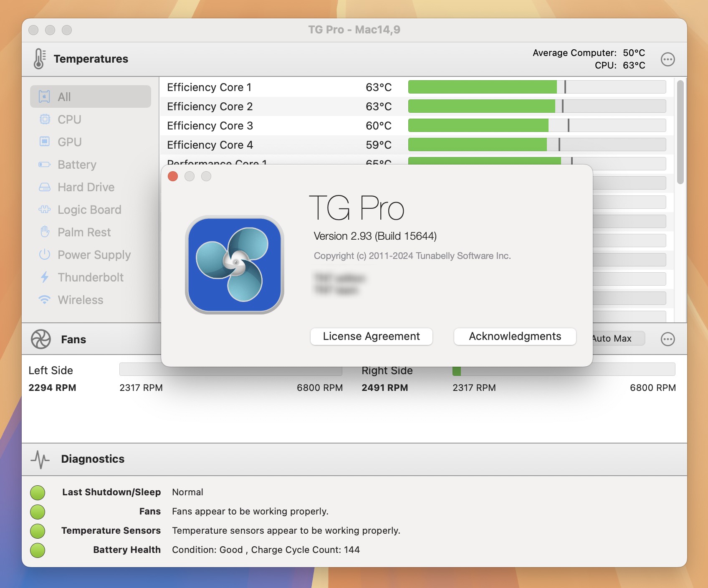The image size is (708, 588).
Task: Click the Charge Cycle Count: 144 text
Action: coord(305,550)
